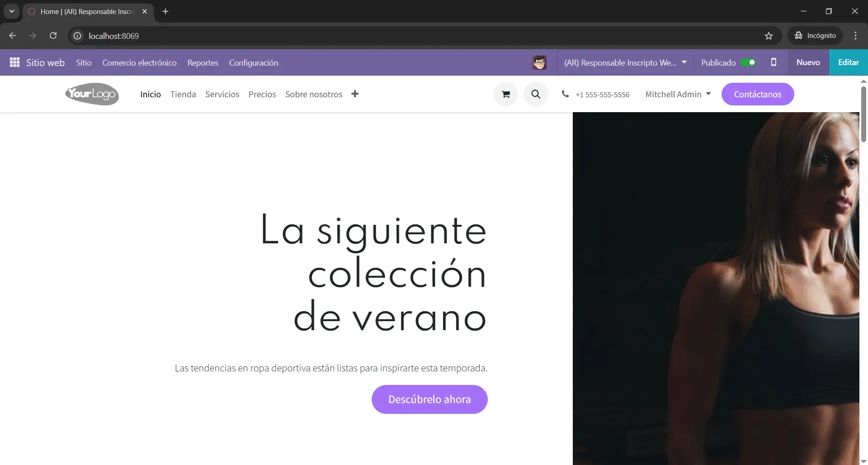Open the browser tab search dropdown
868x465 pixels.
click(12, 11)
